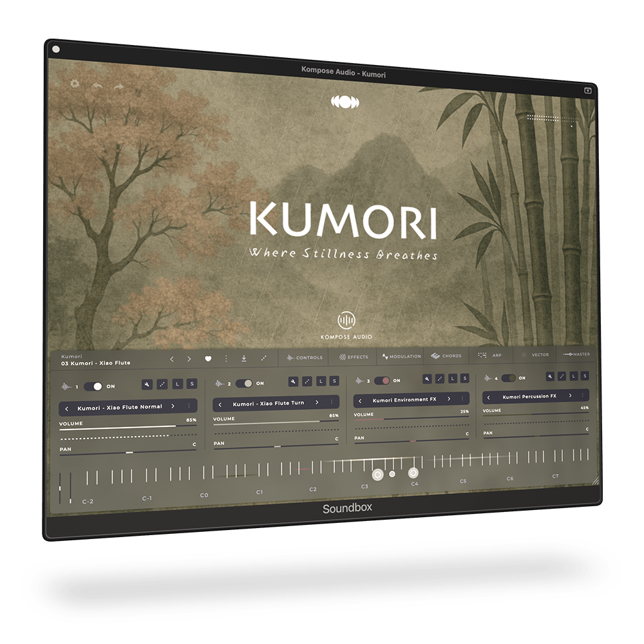Open preset options three-dot menu
Viewport: 644px width, 644px height.
coord(226,359)
